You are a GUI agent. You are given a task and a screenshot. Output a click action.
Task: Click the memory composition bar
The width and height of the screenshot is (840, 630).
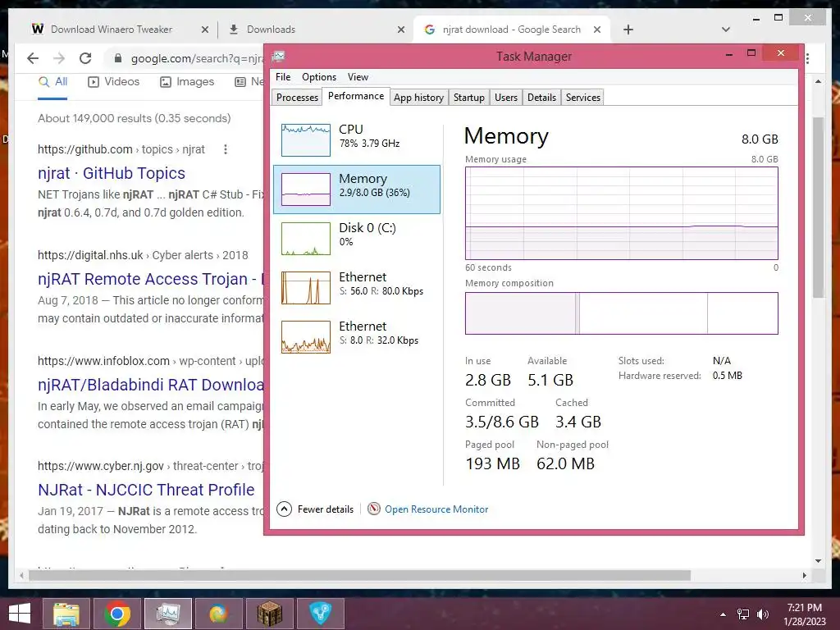click(622, 313)
